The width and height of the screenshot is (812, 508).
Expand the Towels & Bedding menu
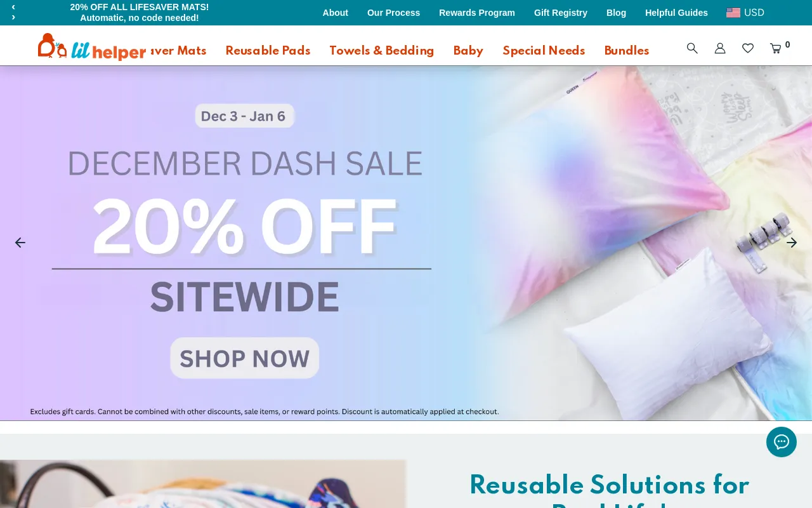click(x=382, y=51)
